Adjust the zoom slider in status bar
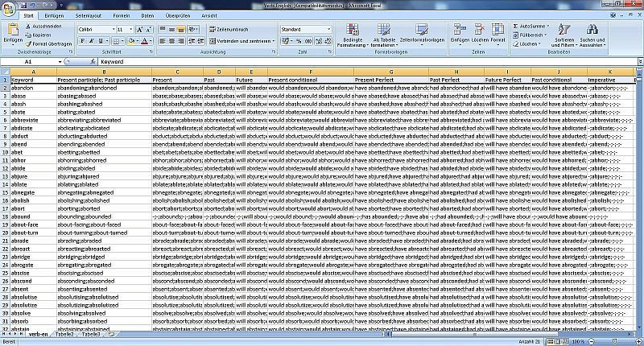 tap(614, 341)
